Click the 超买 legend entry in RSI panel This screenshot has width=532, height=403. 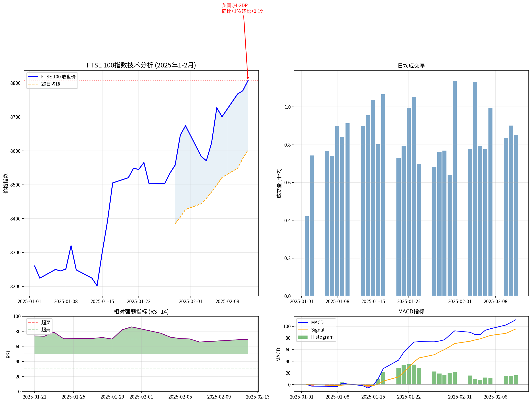[46, 322]
